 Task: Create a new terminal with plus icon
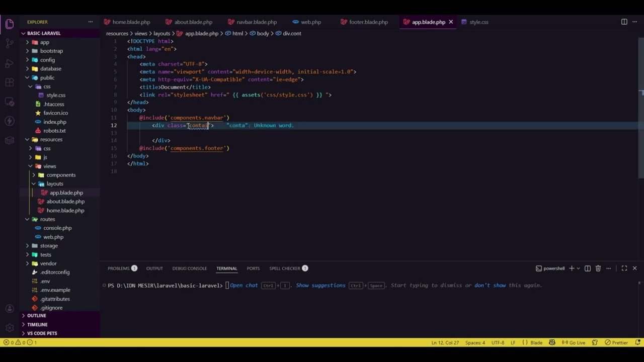click(572, 268)
